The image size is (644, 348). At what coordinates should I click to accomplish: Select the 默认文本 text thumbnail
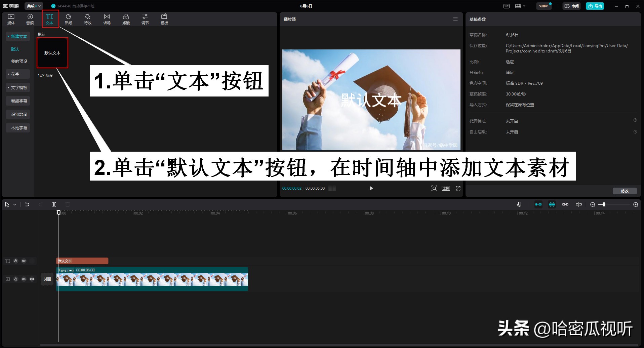(x=52, y=53)
